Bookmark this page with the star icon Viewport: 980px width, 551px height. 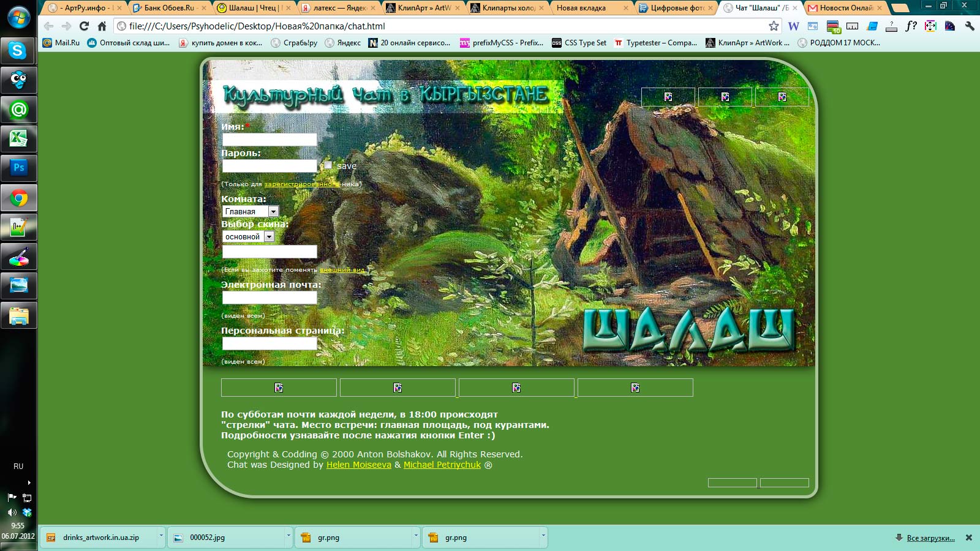point(774,26)
